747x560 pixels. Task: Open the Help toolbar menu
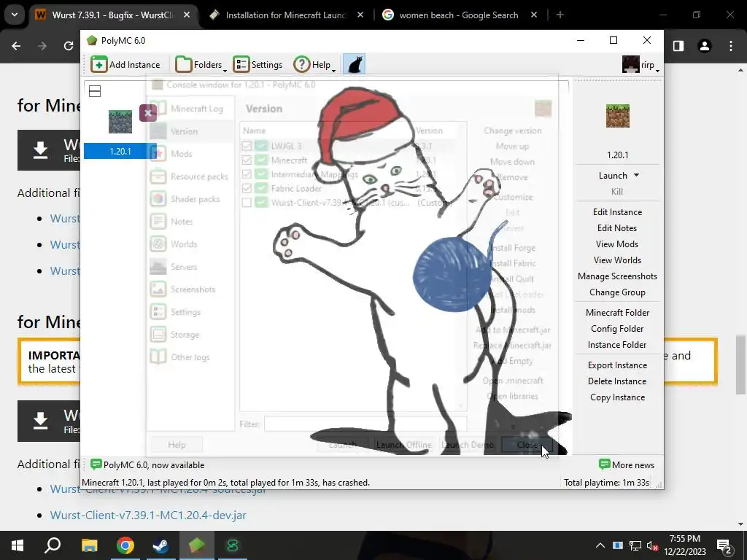pyautogui.click(x=314, y=64)
